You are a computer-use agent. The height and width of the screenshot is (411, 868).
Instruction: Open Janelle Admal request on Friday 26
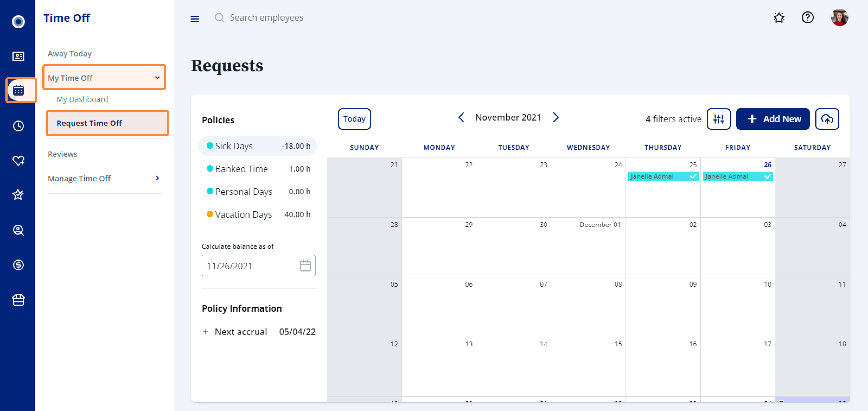click(x=738, y=176)
